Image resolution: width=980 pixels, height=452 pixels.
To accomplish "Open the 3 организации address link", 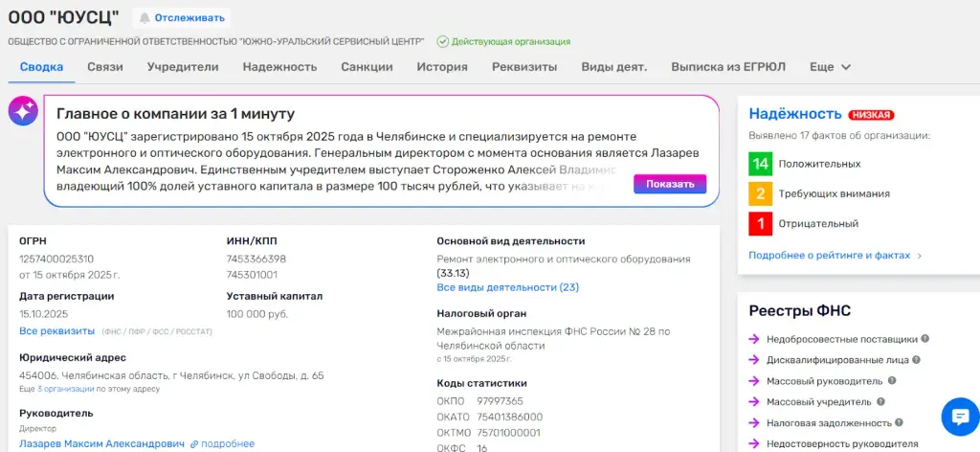I will 66,389.
